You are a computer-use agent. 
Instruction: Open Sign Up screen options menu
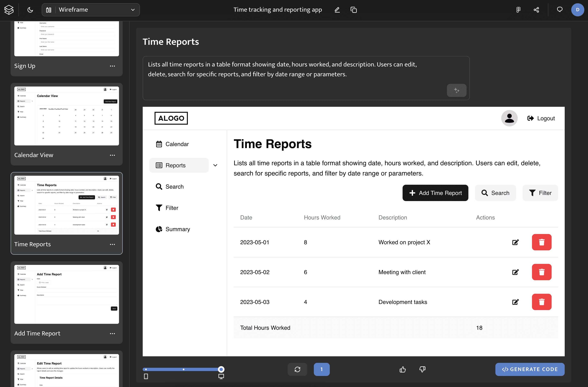112,66
